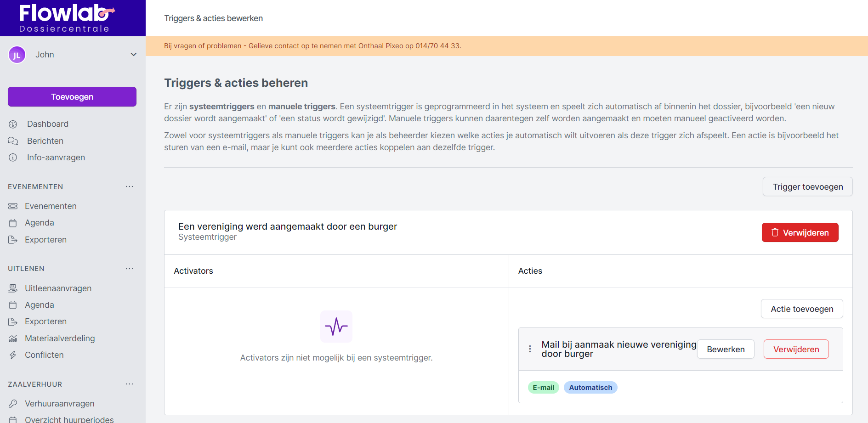Click the Verhuuraanvragen key icon

pyautogui.click(x=13, y=404)
